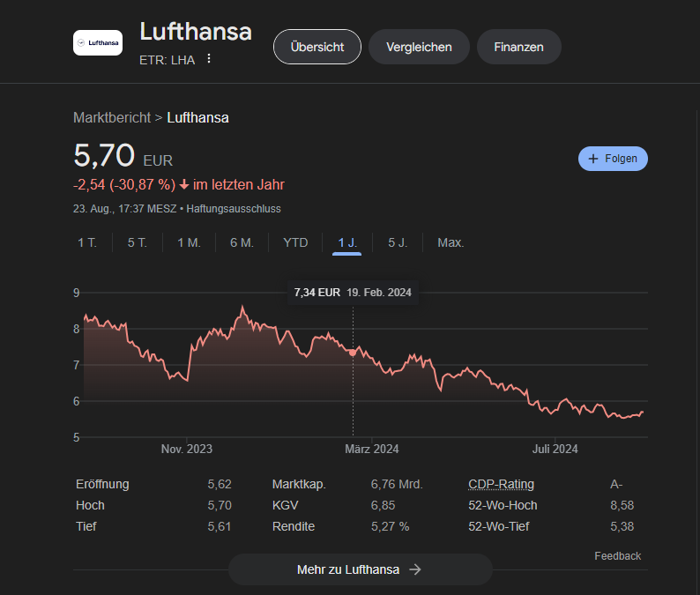Click the 52-Wo-Hoch label
700x595 pixels.
click(503, 505)
